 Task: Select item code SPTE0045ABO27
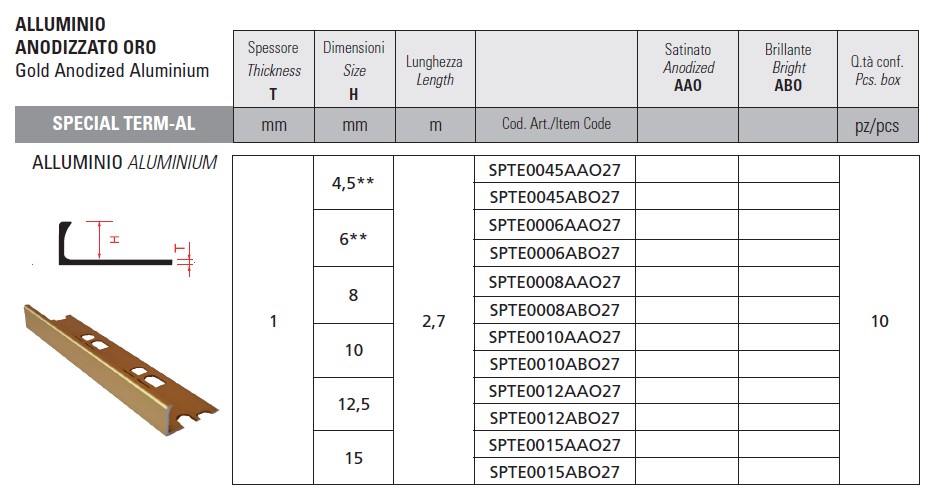click(555, 197)
